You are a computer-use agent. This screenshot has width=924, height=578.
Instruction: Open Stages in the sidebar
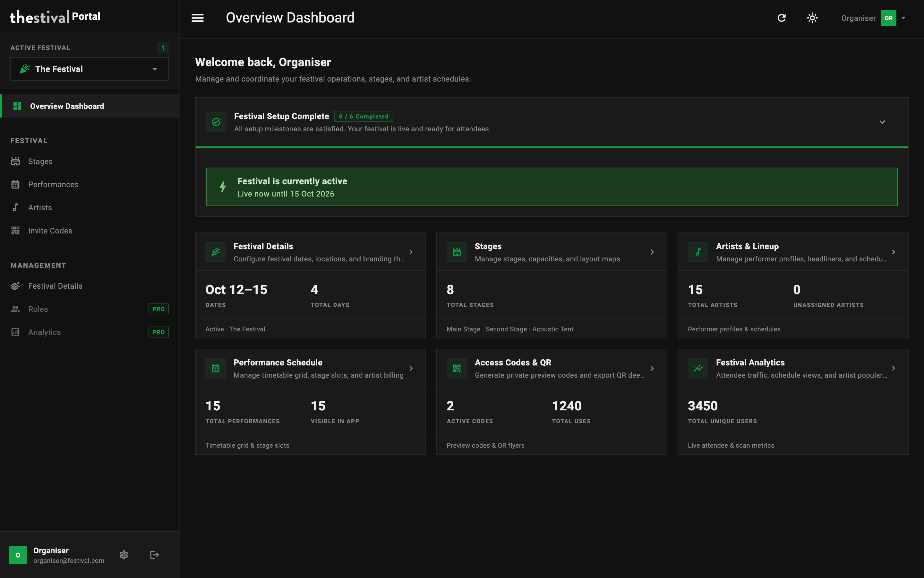90,161
